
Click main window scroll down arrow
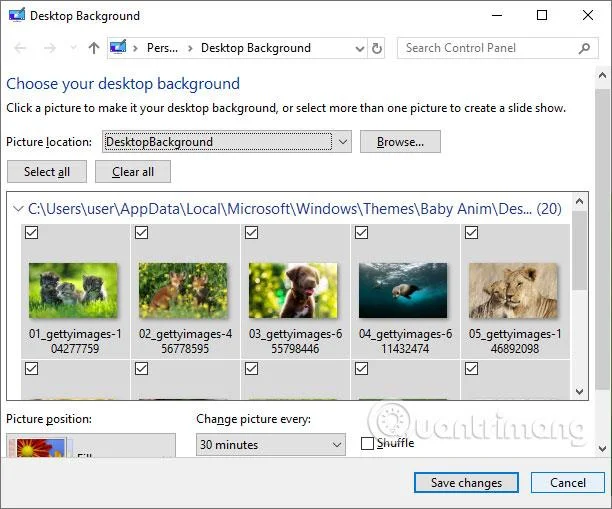click(x=602, y=448)
